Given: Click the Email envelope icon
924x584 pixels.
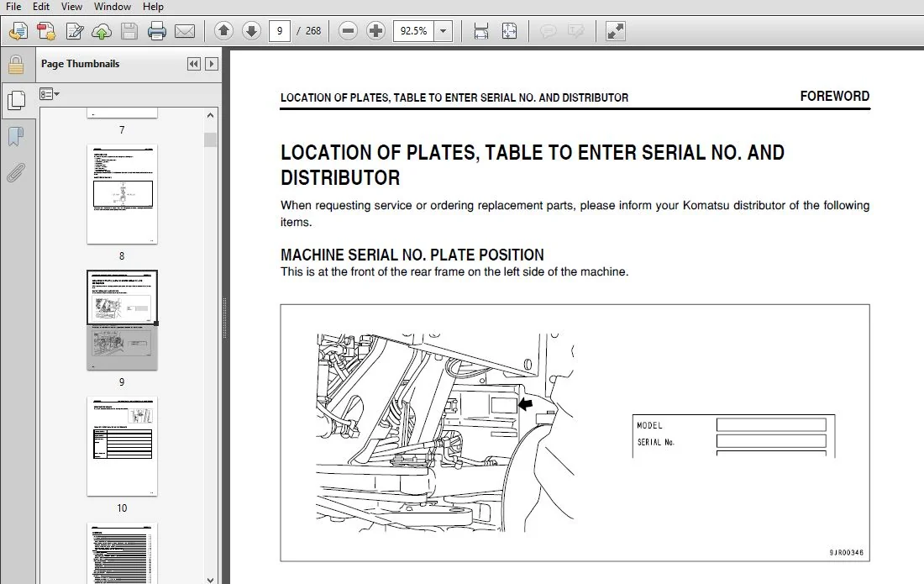Looking at the screenshot, I should (x=185, y=30).
